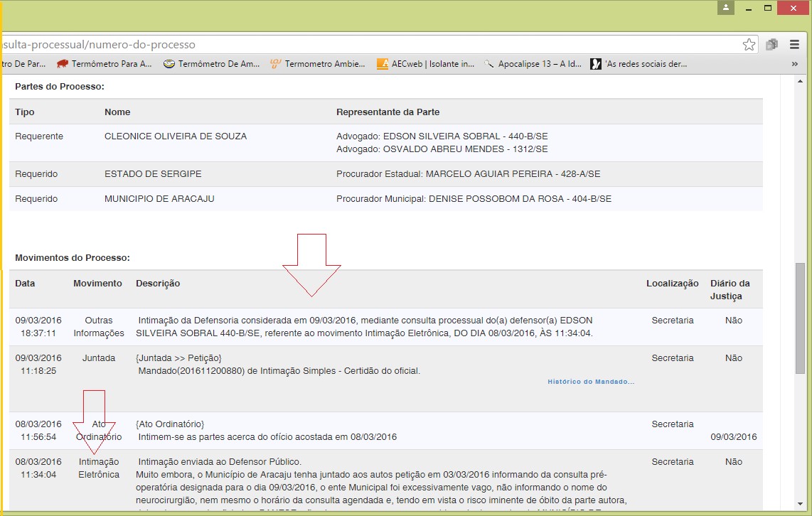Bookmark this page with the star icon
The width and height of the screenshot is (812, 516).
(x=749, y=45)
